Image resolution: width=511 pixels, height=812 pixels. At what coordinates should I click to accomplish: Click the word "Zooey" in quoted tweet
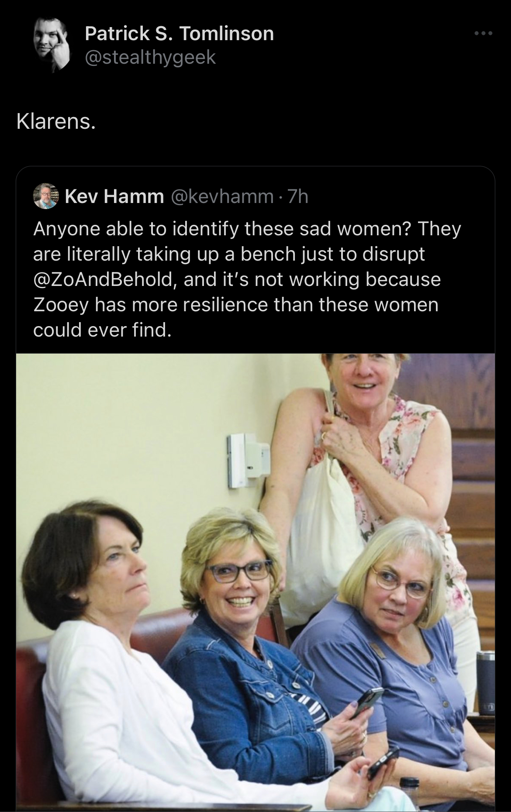point(59,305)
